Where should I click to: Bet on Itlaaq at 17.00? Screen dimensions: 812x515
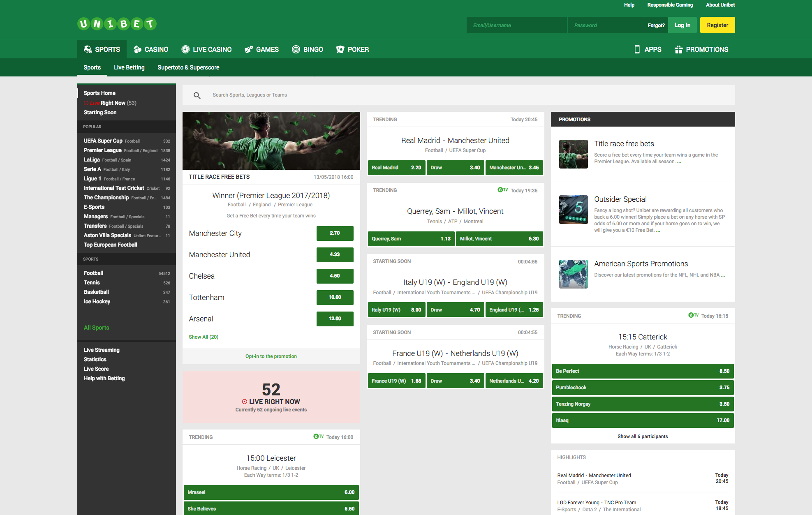(643, 420)
